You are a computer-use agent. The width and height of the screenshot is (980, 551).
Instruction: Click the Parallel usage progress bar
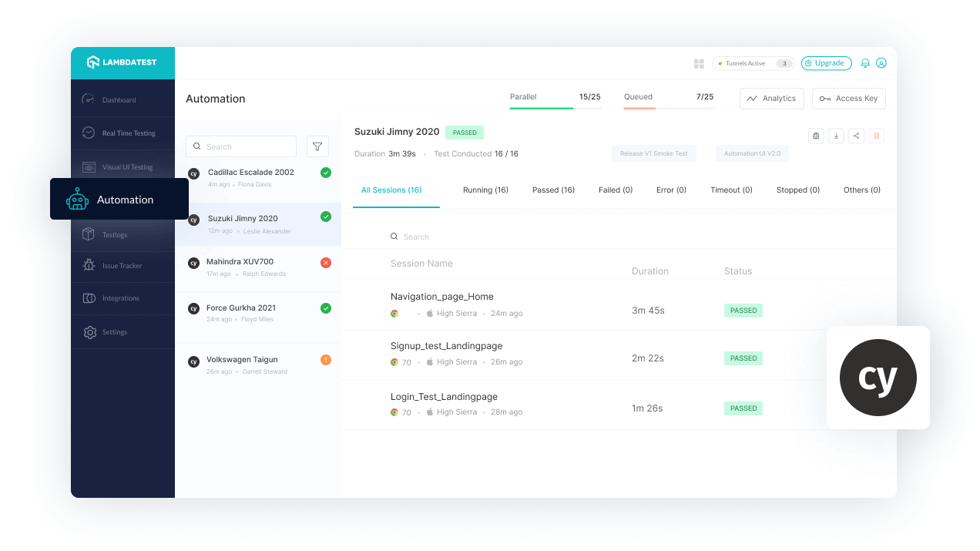coord(555,108)
